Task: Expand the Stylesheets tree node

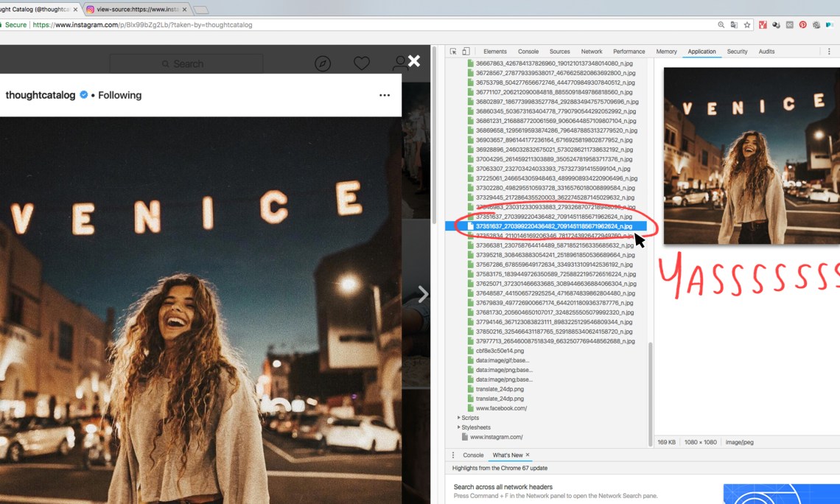Action: pos(458,427)
